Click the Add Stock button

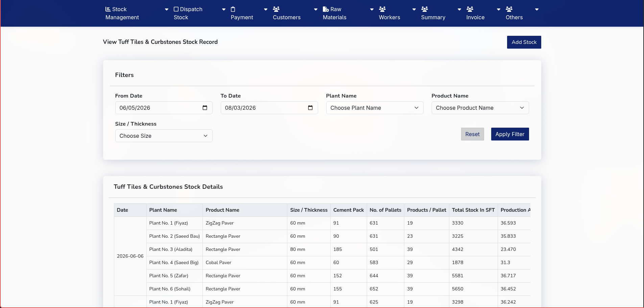coord(524,42)
